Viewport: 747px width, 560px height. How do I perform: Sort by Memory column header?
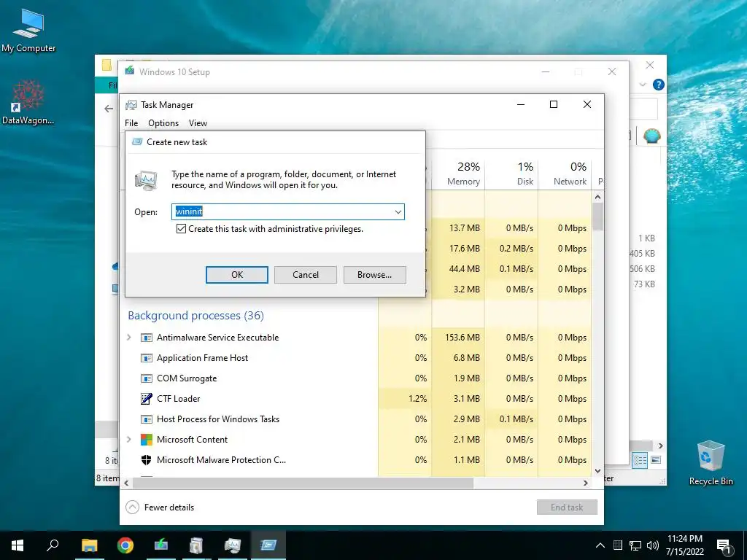tap(458, 174)
